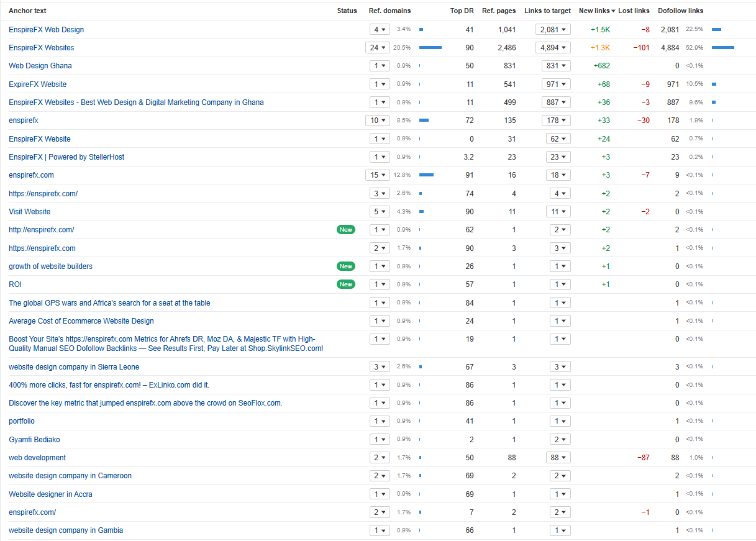Image resolution: width=756 pixels, height=541 pixels.
Task: Click the Average Cost of Ecommerce Website Design anchor
Action: (81, 321)
